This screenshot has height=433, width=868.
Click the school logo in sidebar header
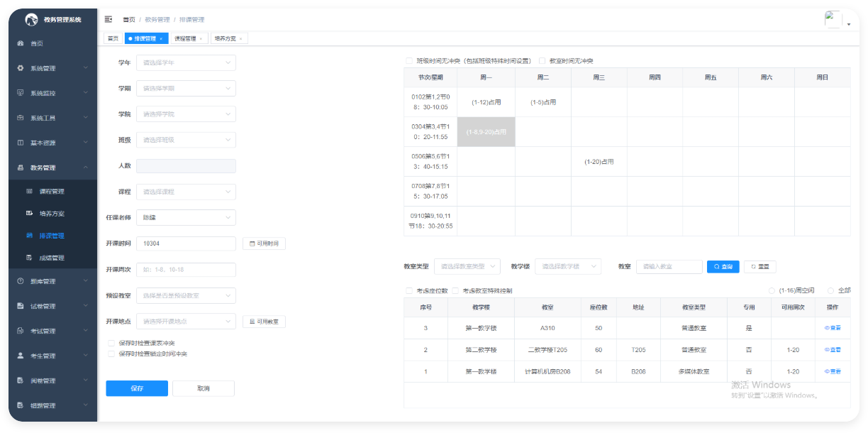point(31,20)
